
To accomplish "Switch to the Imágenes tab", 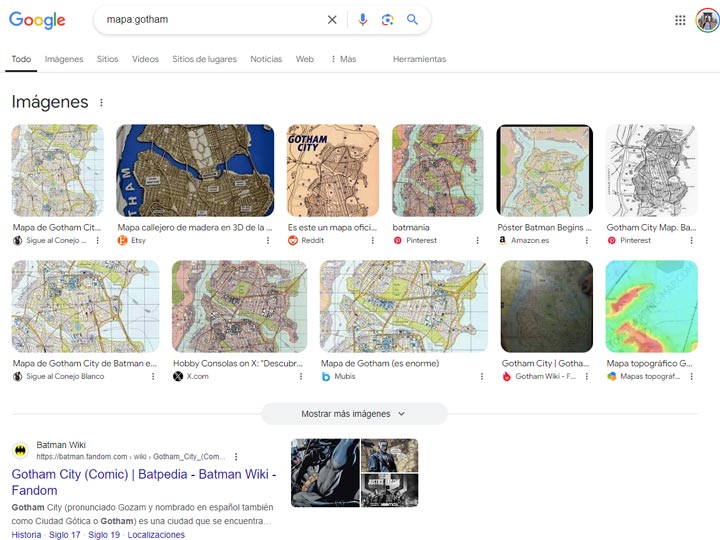I will coord(64,59).
